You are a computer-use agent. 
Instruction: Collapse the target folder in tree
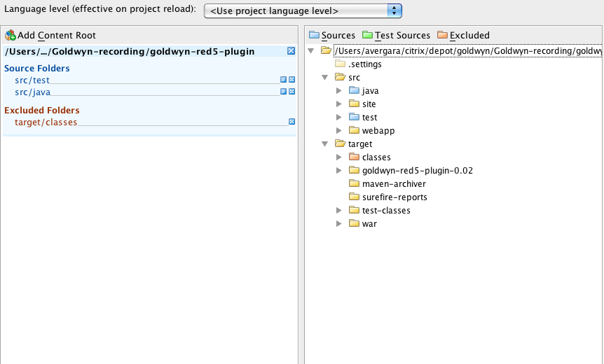click(325, 144)
